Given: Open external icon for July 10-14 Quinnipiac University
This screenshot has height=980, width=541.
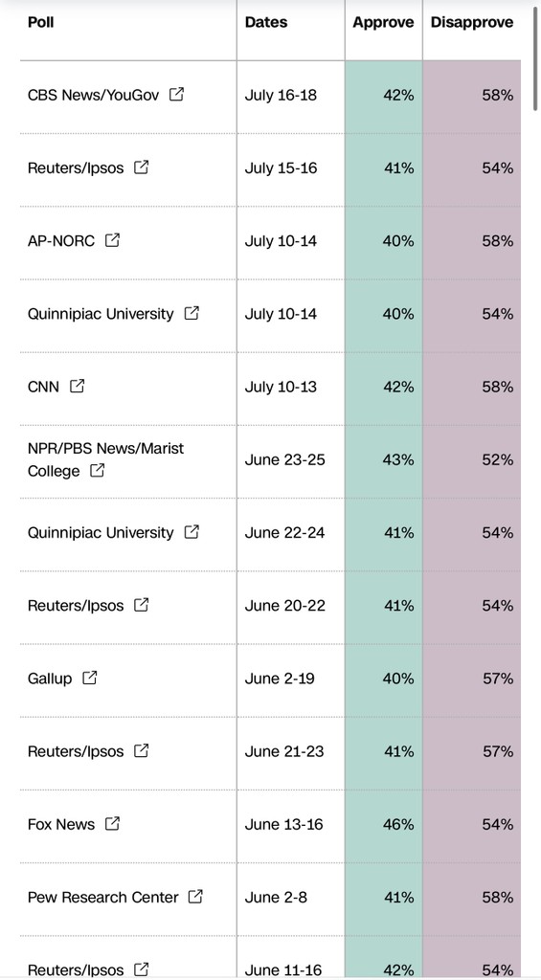Looking at the screenshot, I should click(192, 313).
